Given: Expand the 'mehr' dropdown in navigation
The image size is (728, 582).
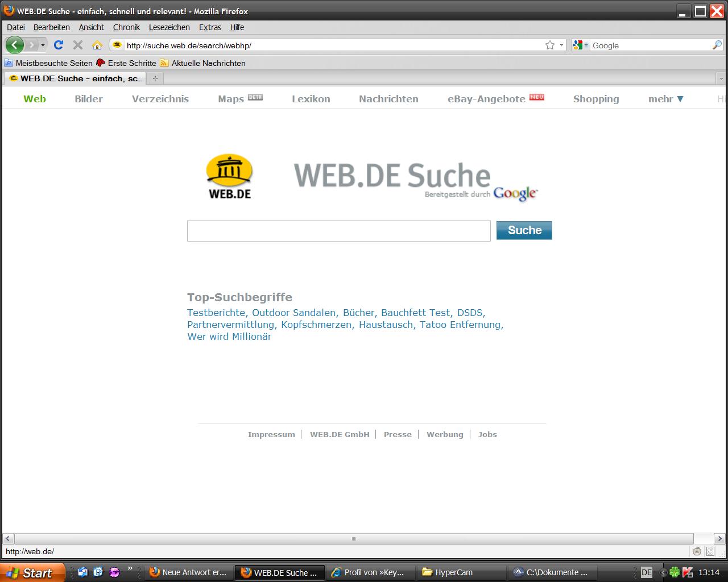Looking at the screenshot, I should [x=665, y=99].
